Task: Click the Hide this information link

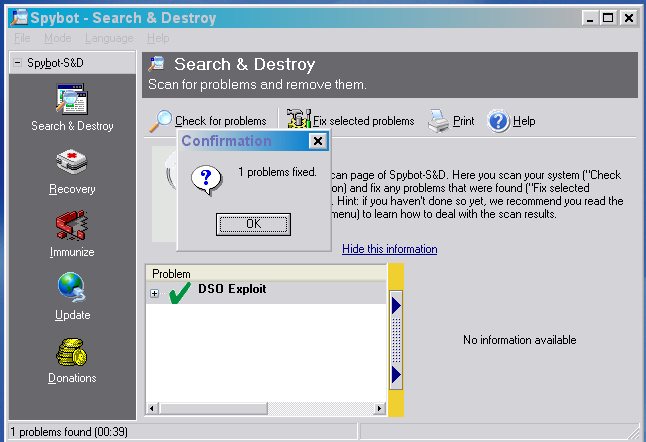Action: [389, 249]
